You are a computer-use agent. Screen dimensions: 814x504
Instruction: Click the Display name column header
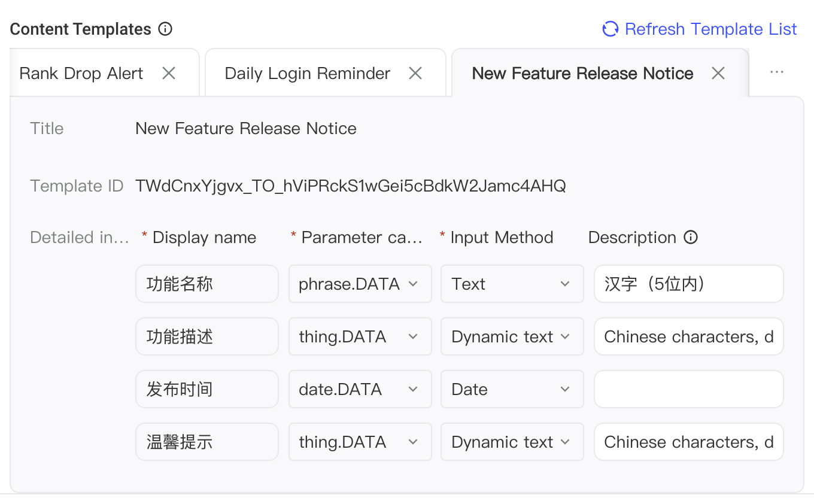point(204,238)
